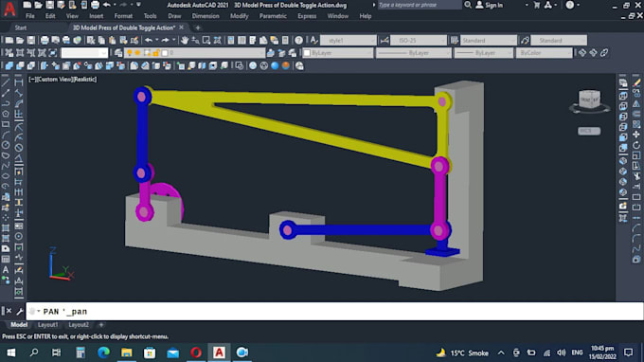Open the Layer Properties Manager icon
This screenshot has height=362, width=644.
coord(118,53)
